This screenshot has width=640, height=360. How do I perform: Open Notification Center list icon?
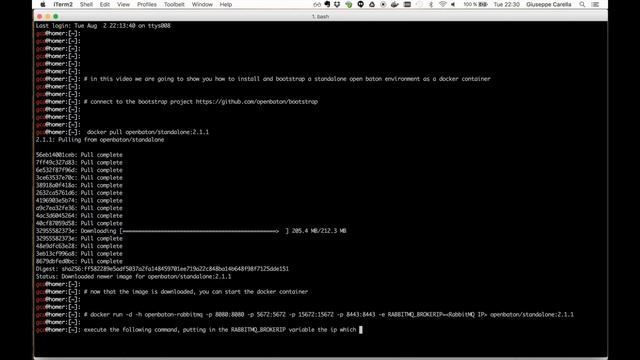[595, 4]
